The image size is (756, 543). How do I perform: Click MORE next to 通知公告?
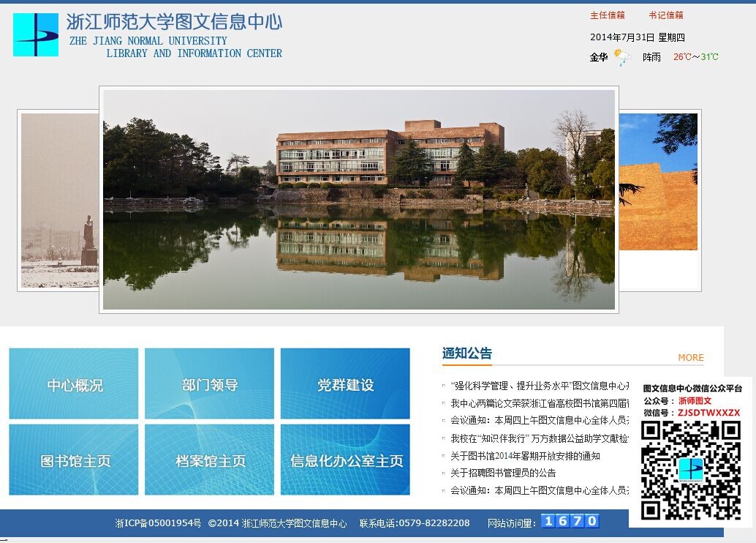click(x=690, y=358)
